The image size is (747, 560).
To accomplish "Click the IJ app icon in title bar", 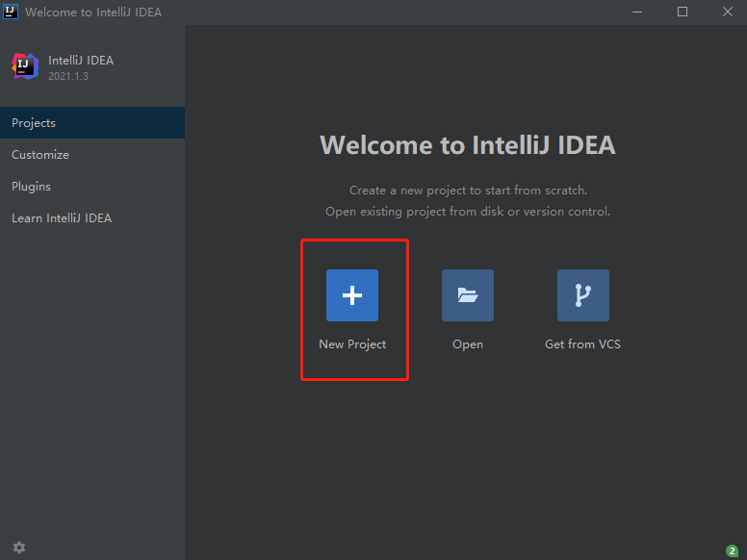I will point(11,12).
